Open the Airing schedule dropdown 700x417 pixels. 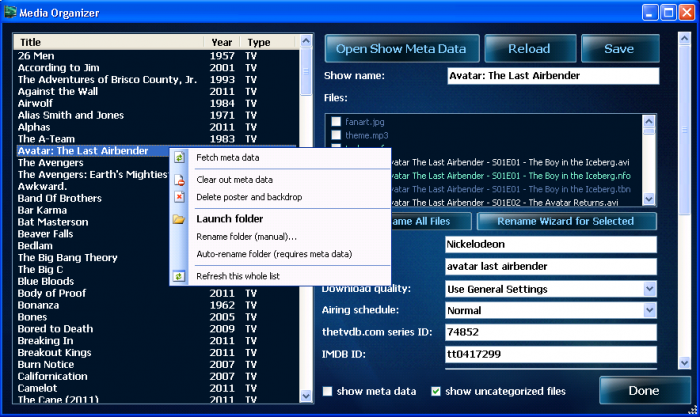[650, 310]
